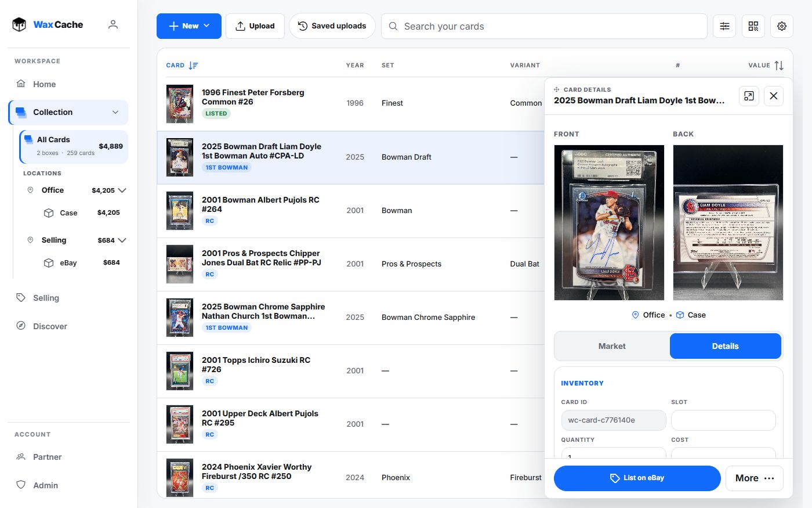Click the WaxCache logo
The width and height of the screenshot is (812, 508).
pyautogui.click(x=48, y=24)
